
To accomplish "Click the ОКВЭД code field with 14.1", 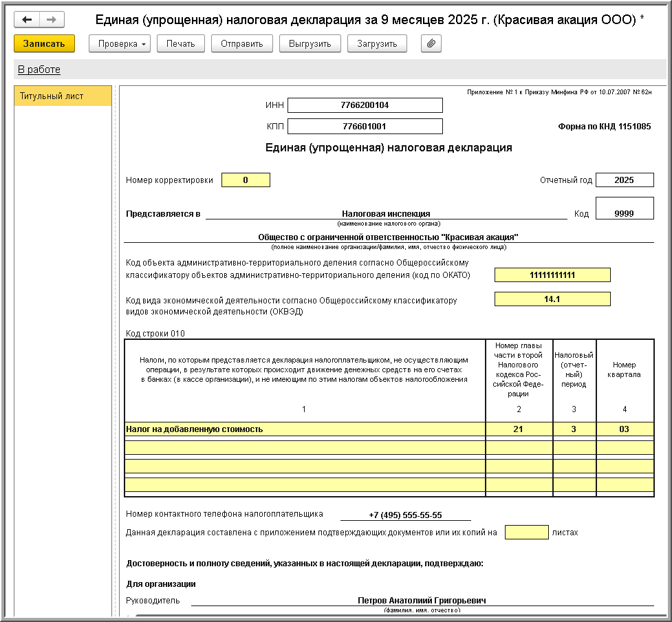I will [552, 299].
